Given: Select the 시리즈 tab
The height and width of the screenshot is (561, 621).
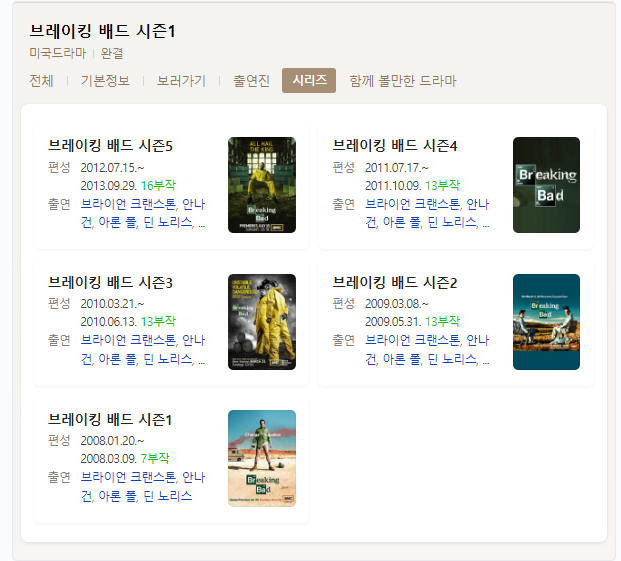Looking at the screenshot, I should (309, 80).
